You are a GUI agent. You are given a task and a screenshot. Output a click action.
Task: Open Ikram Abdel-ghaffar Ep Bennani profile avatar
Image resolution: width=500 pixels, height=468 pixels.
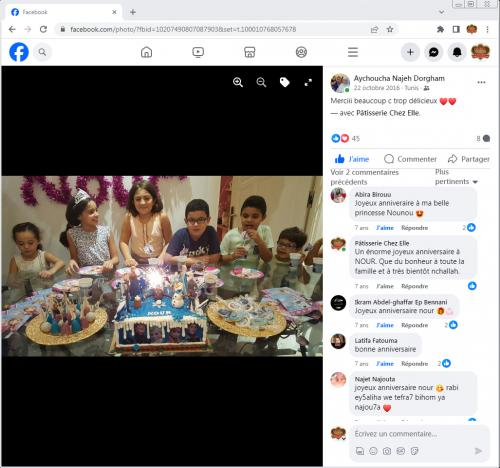click(x=338, y=303)
